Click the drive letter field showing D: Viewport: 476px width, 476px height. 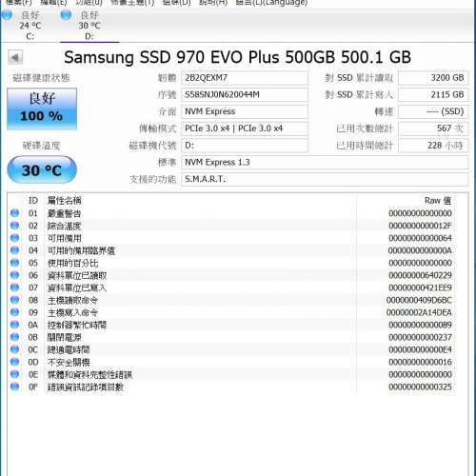pos(245,146)
